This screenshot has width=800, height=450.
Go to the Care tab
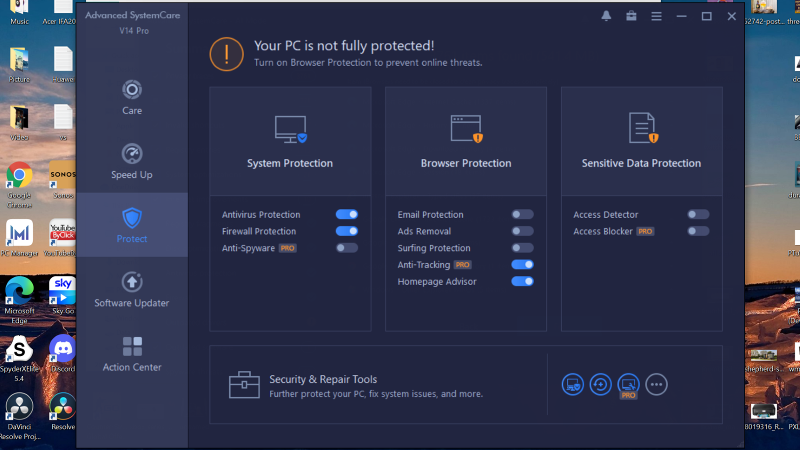[x=132, y=97]
